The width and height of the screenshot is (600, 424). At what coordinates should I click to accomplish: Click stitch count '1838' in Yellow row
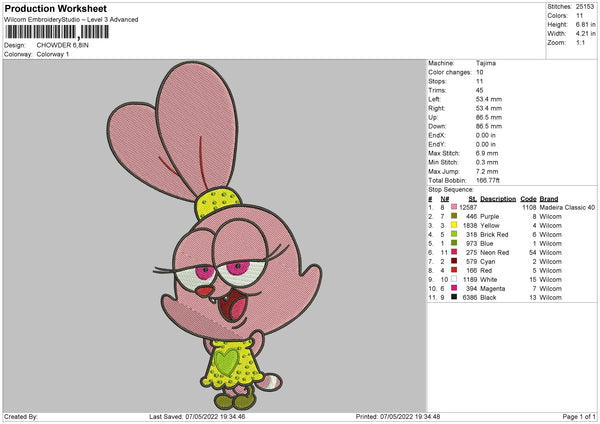point(470,225)
